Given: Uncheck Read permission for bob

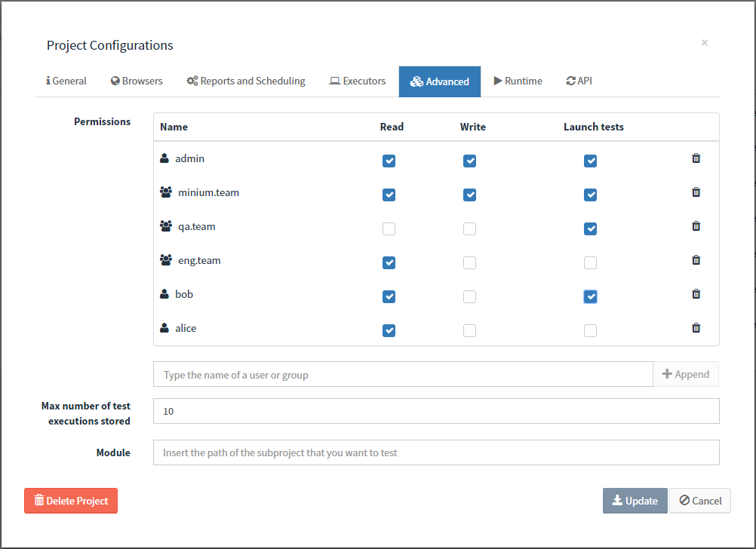Looking at the screenshot, I should (x=389, y=296).
